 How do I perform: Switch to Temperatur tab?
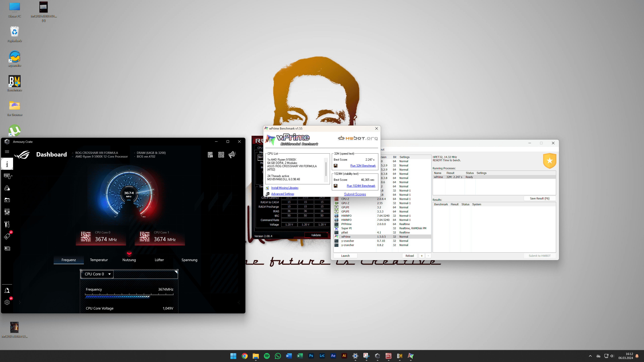coord(99,260)
